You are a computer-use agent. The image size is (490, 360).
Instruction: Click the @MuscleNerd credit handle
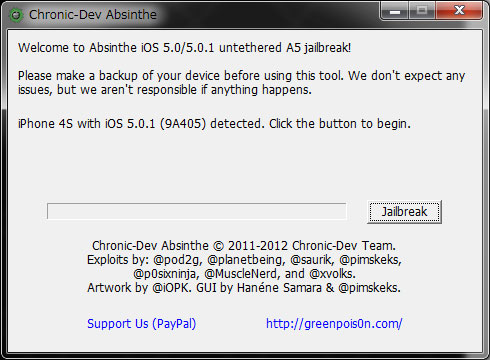(x=242, y=274)
